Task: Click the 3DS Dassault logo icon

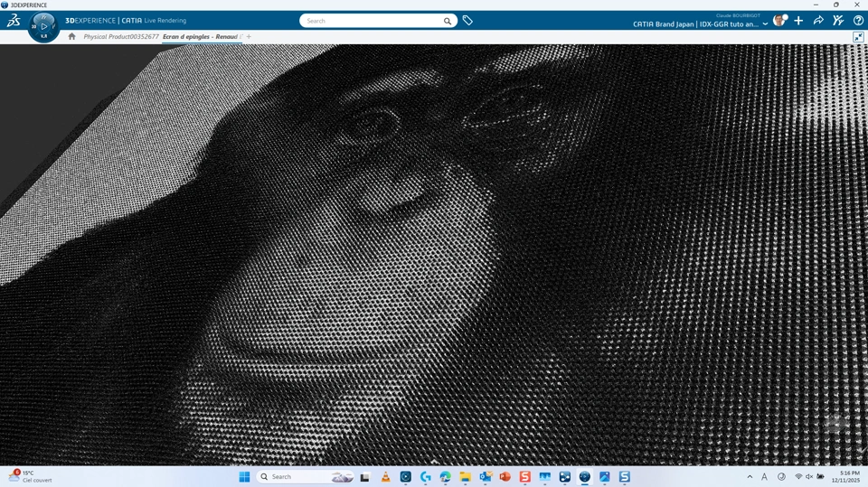Action: pyautogui.click(x=14, y=21)
